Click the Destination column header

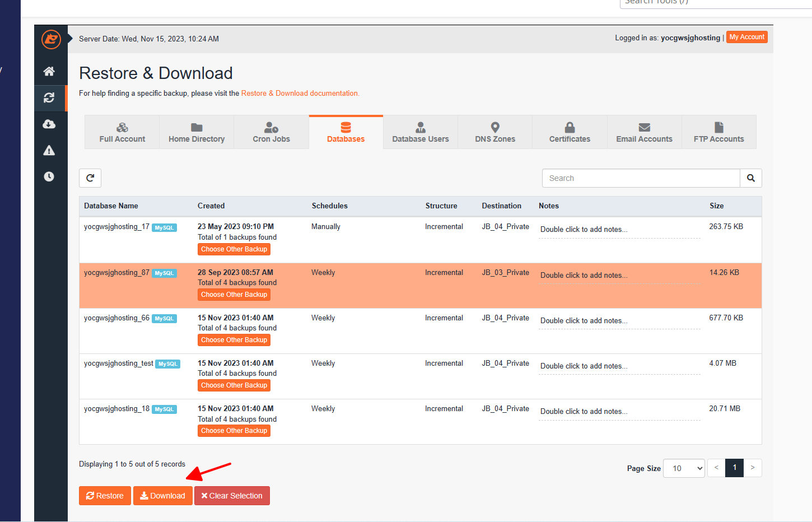pos(502,206)
